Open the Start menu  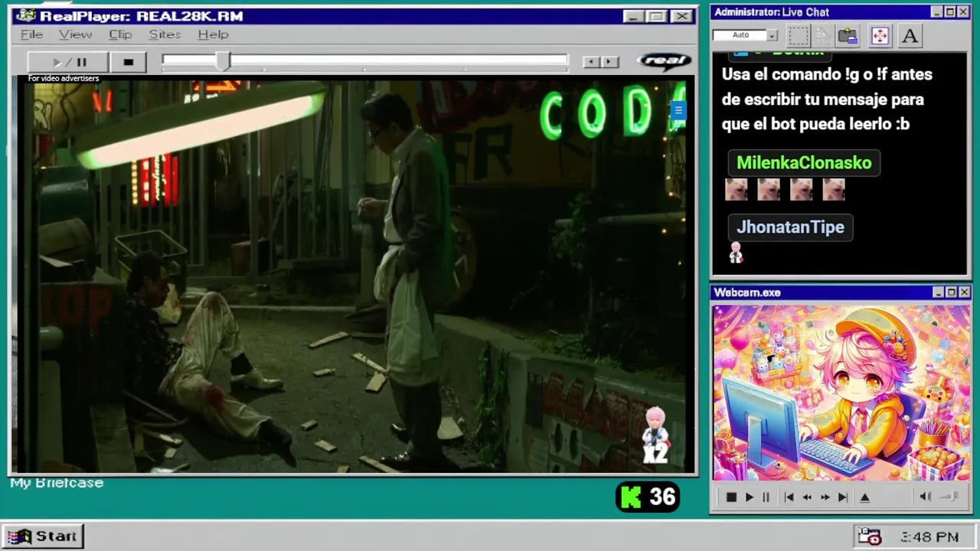click(x=43, y=536)
